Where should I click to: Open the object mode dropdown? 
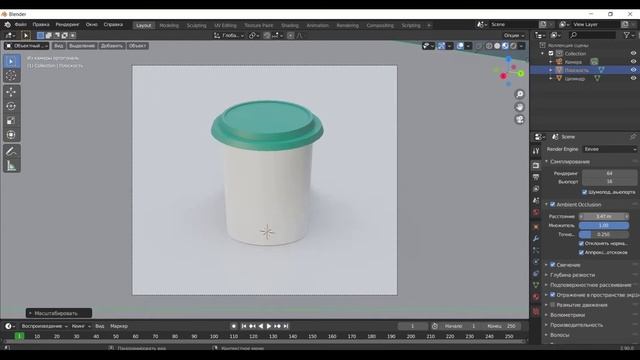coord(27,46)
